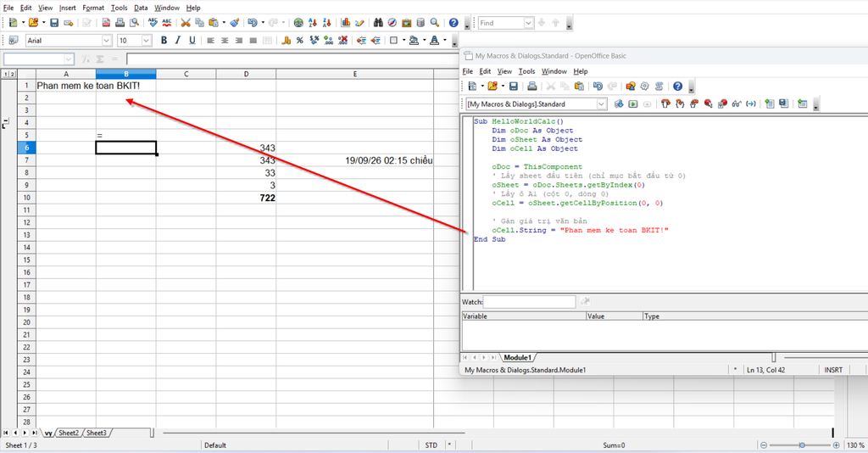Click Sort Ascending toolbar icon

click(313, 23)
